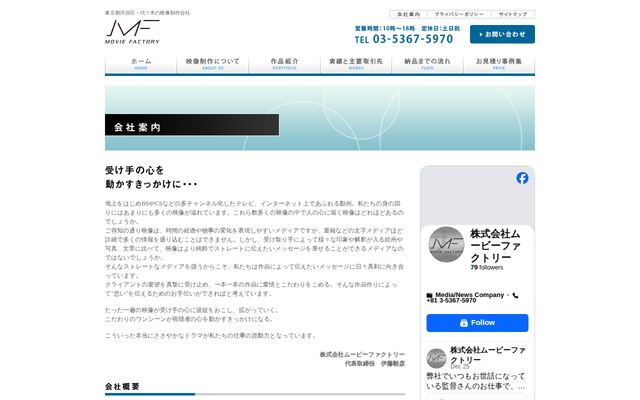Click the post author name 株式会社ムービーファクトリー
The width and height of the screenshot is (640, 400).
[x=488, y=355]
